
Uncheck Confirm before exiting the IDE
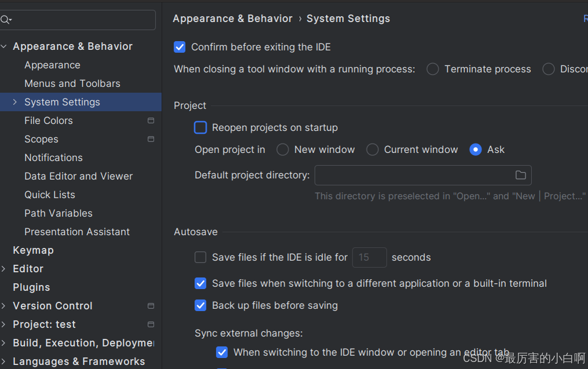180,47
